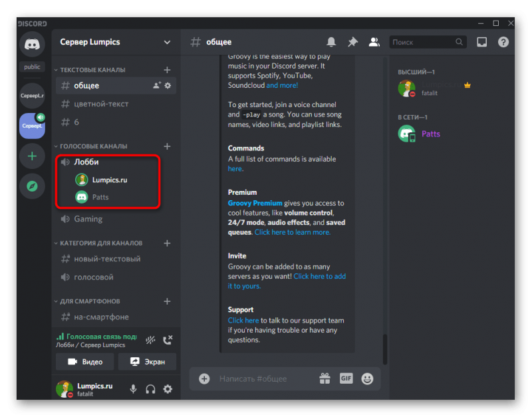Create invite for общее channel
Screen dimensions: 532x417
point(157,85)
